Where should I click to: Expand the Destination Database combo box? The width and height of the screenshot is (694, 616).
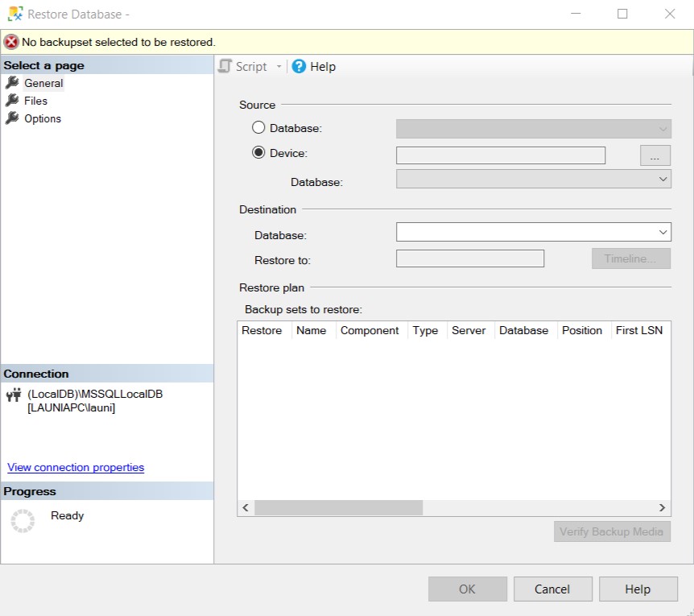click(x=663, y=233)
